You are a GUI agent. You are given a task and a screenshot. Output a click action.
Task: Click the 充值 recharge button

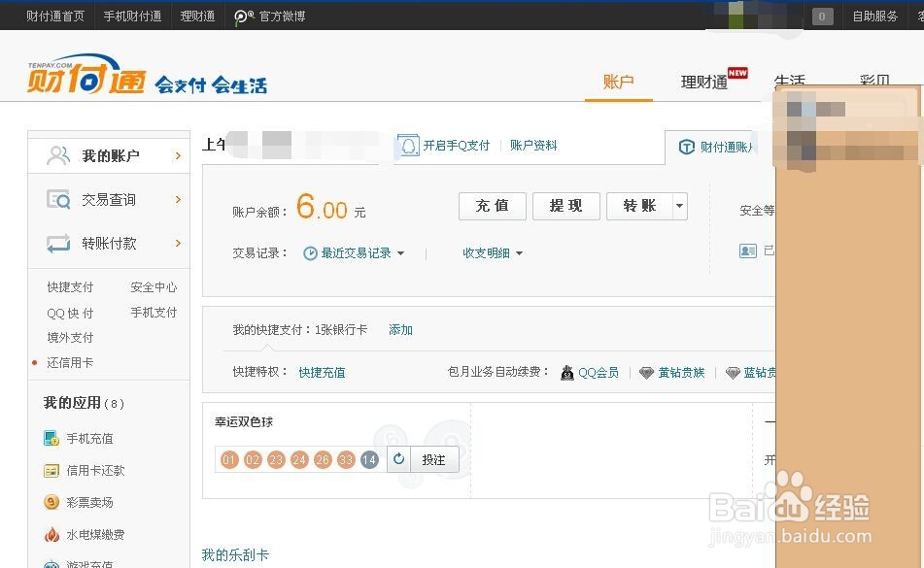point(492,206)
